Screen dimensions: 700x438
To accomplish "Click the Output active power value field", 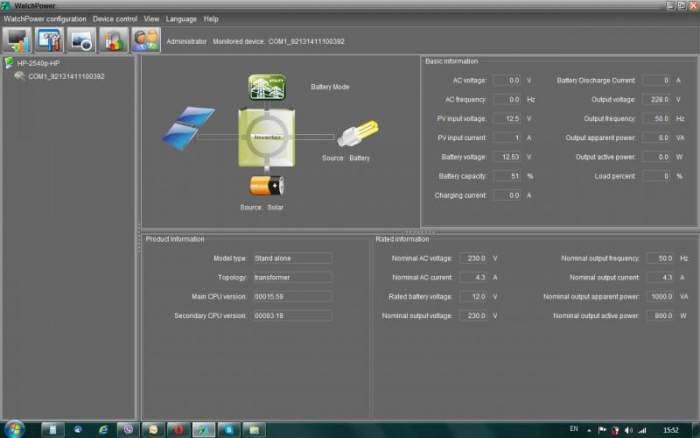I will click(656, 157).
